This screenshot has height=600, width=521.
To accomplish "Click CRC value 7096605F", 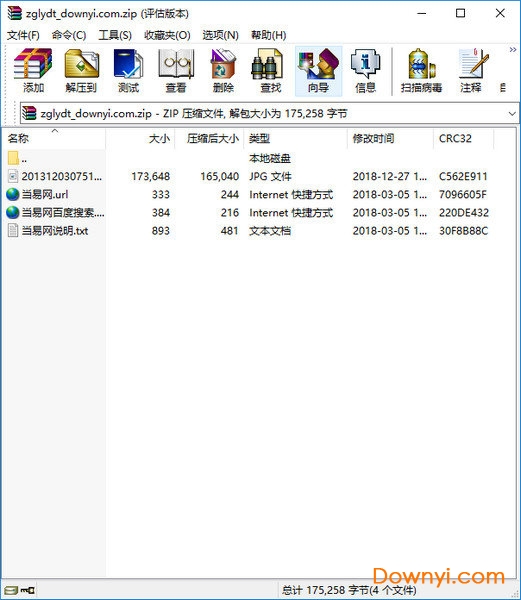I will 462,194.
